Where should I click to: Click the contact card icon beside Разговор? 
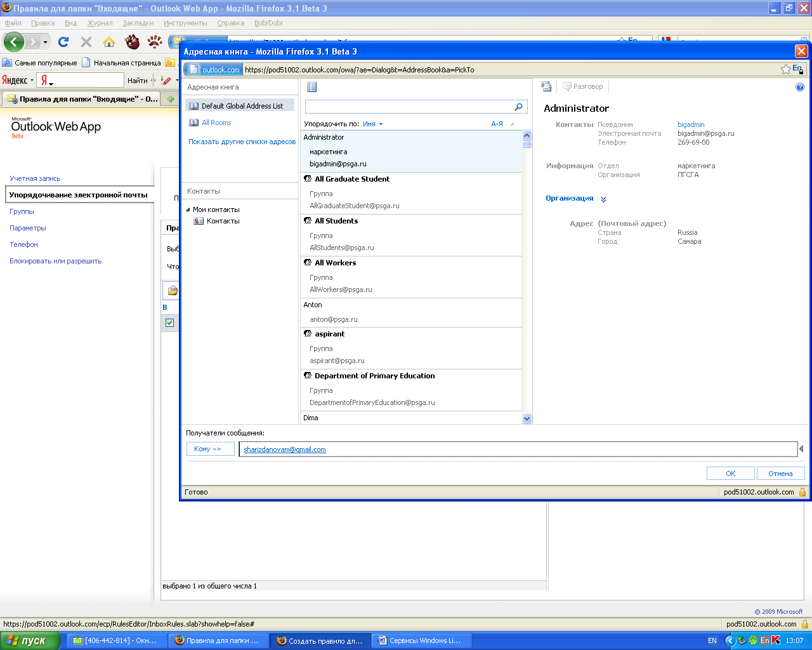546,86
